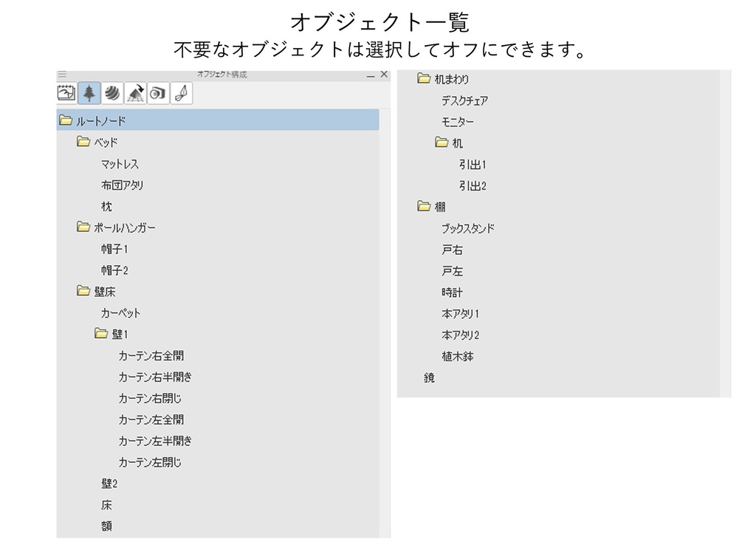This screenshot has height=559, width=756.
Task: Select the tree-shaped object filter icon
Action: click(88, 92)
